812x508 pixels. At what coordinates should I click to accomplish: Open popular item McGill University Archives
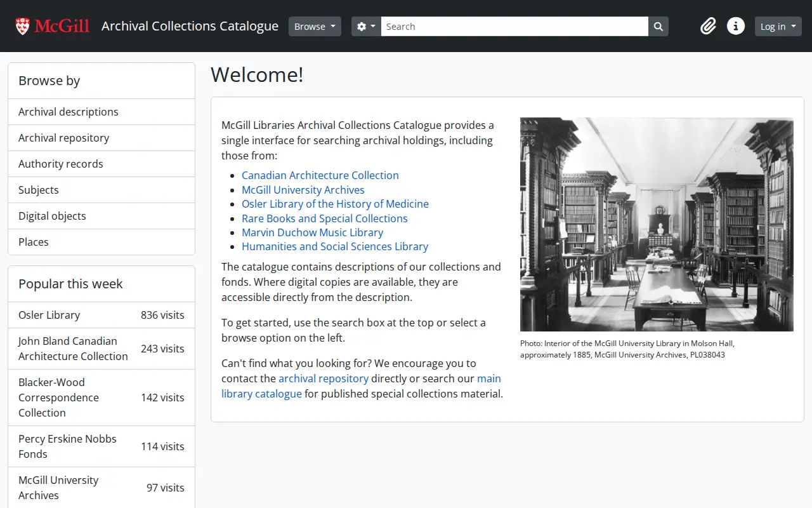coord(101,488)
